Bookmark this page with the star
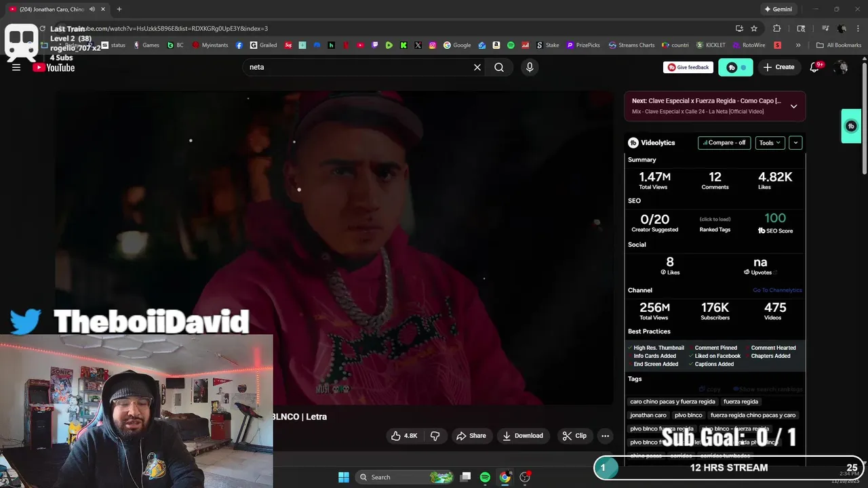This screenshot has width=868, height=488. click(x=754, y=28)
